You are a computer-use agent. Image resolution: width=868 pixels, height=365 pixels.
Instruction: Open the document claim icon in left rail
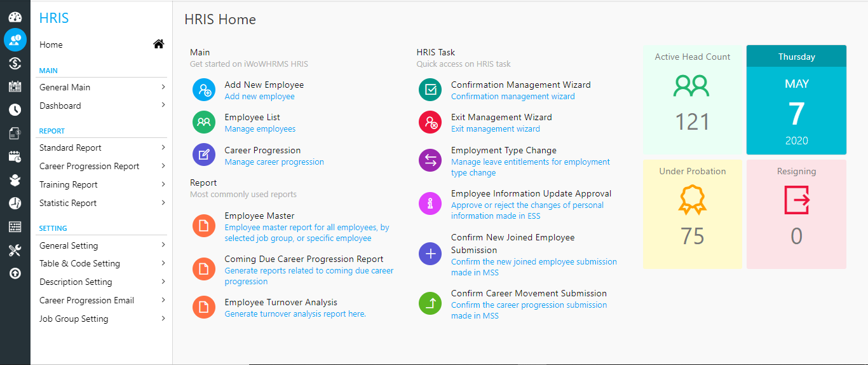pyautogui.click(x=15, y=133)
